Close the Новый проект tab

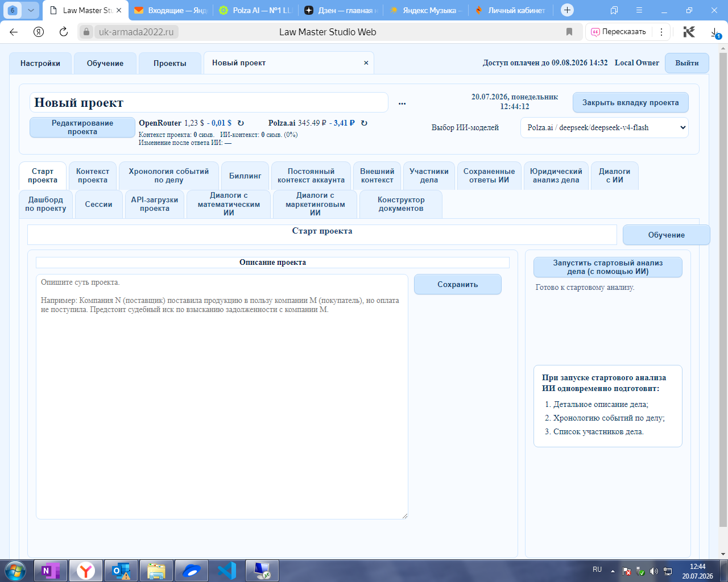[x=366, y=63]
